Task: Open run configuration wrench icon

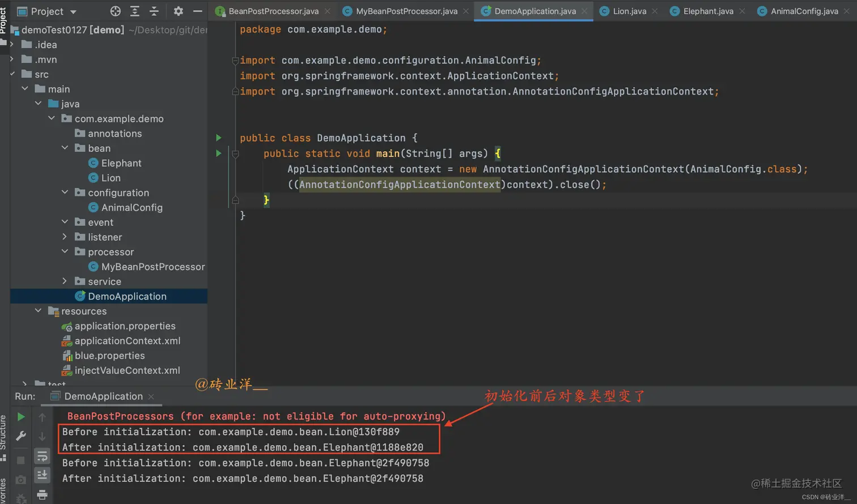Action: [21, 436]
